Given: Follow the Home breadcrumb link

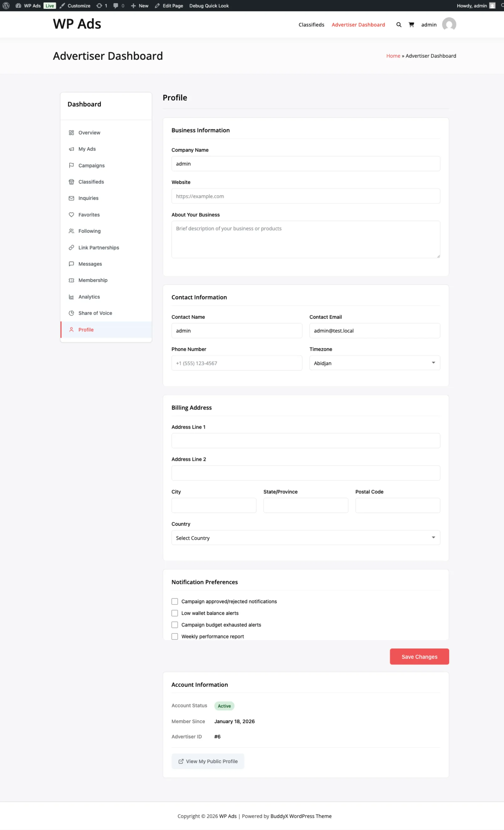Looking at the screenshot, I should pos(393,56).
